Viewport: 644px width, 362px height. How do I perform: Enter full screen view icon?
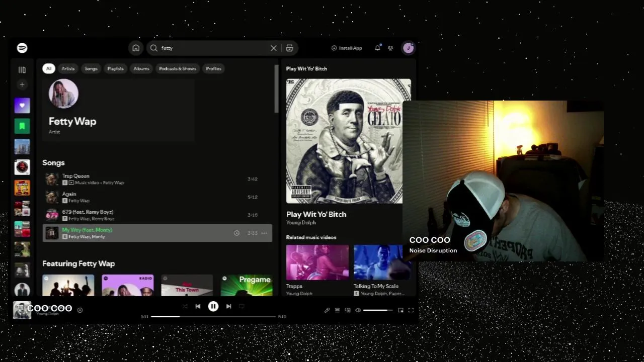pos(411,310)
